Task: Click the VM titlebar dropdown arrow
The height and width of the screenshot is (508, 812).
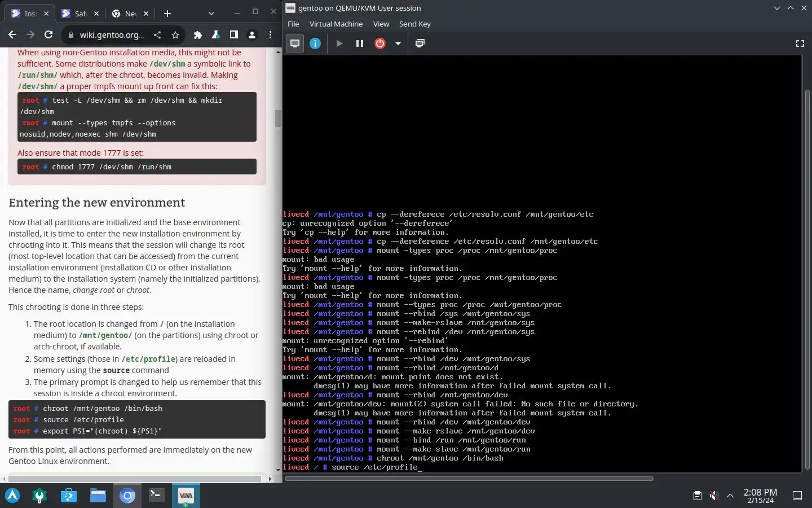Action: [x=777, y=8]
